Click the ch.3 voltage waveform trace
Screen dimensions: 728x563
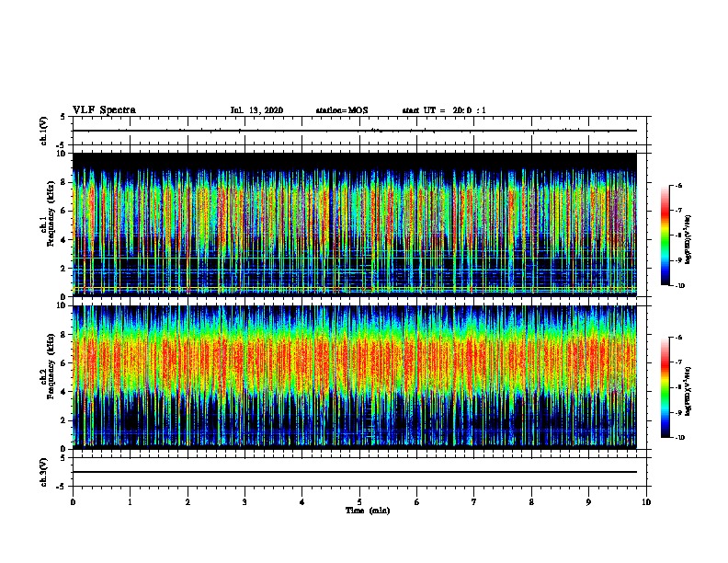coord(355,472)
